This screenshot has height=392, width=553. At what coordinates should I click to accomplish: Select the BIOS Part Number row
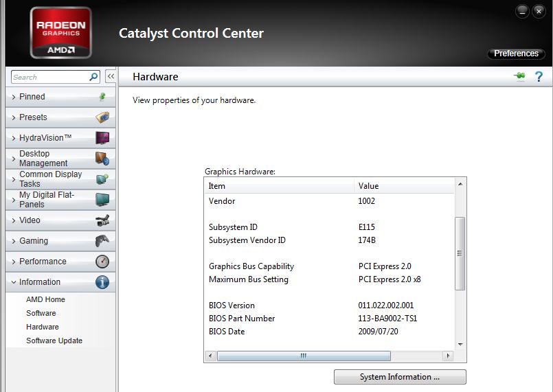[329, 319]
